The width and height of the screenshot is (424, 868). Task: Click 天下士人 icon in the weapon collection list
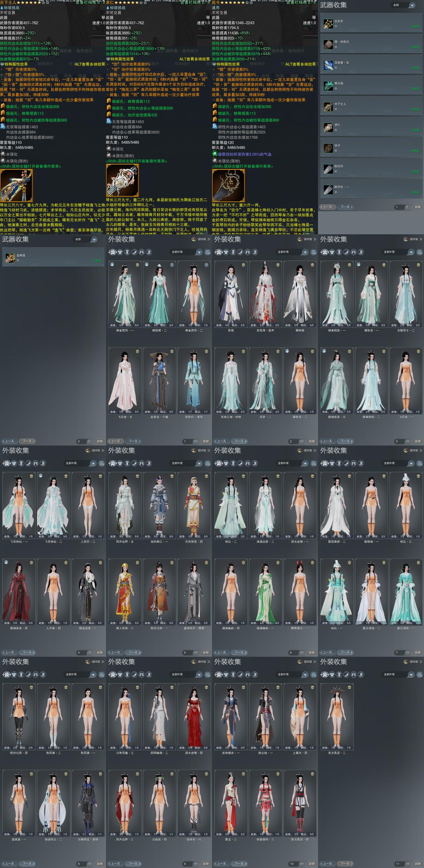pos(328,106)
